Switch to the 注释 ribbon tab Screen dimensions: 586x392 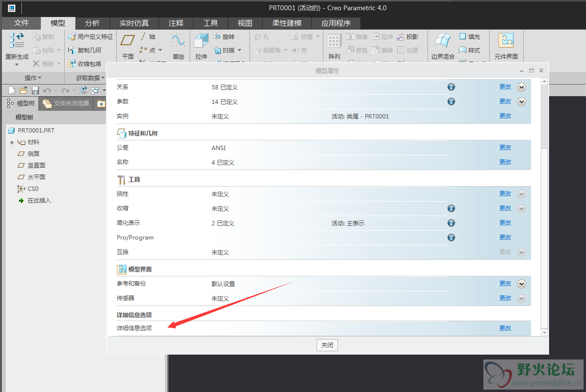tap(176, 23)
